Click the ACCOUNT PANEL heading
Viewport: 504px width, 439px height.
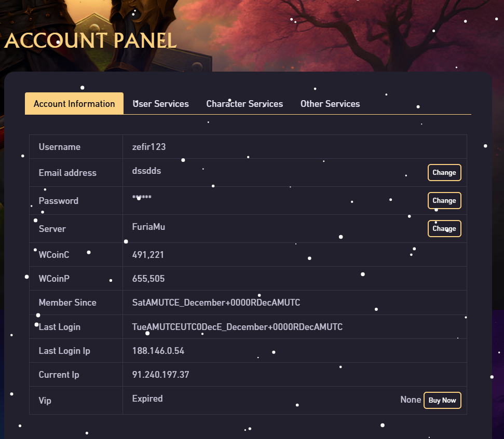pos(90,41)
